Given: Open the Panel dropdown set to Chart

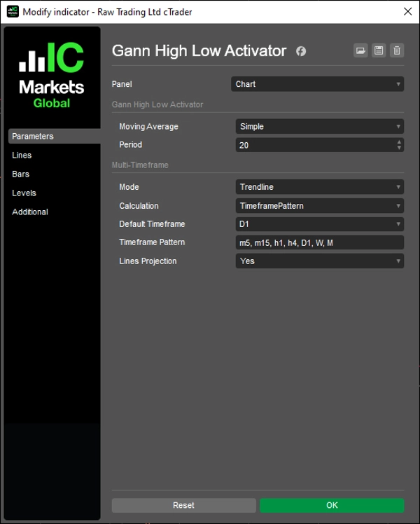Looking at the screenshot, I should [x=317, y=84].
